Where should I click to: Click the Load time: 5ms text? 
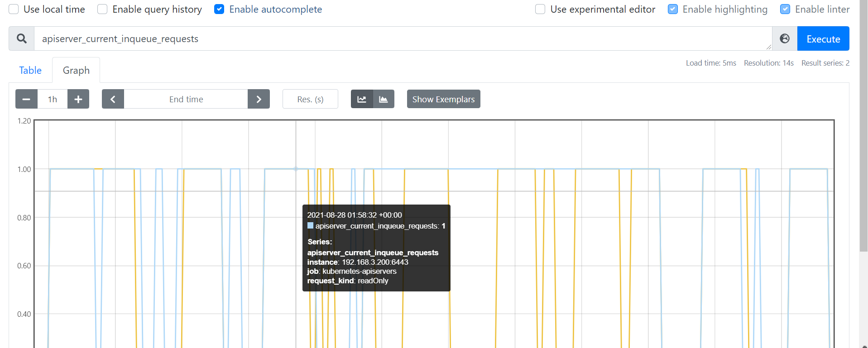pyautogui.click(x=711, y=63)
